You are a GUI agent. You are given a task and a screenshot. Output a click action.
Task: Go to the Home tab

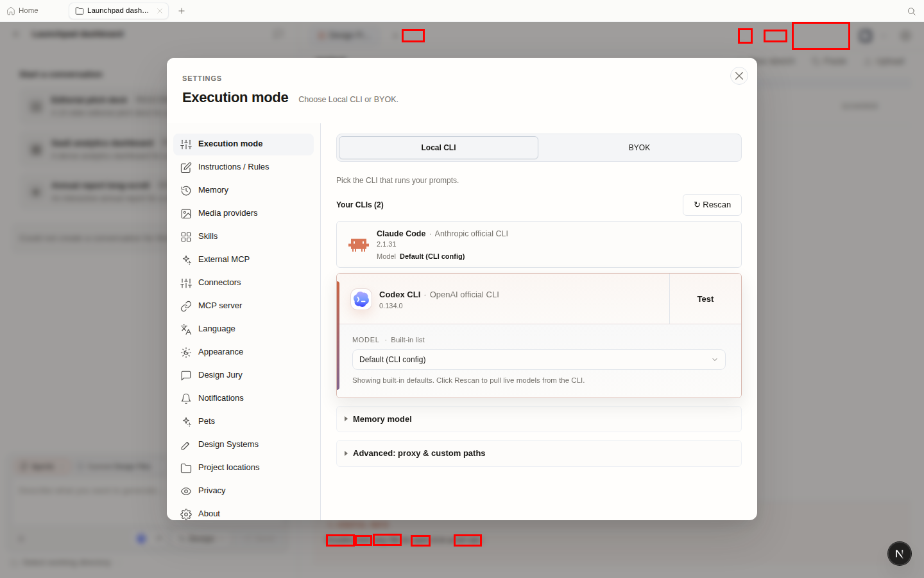click(x=22, y=11)
